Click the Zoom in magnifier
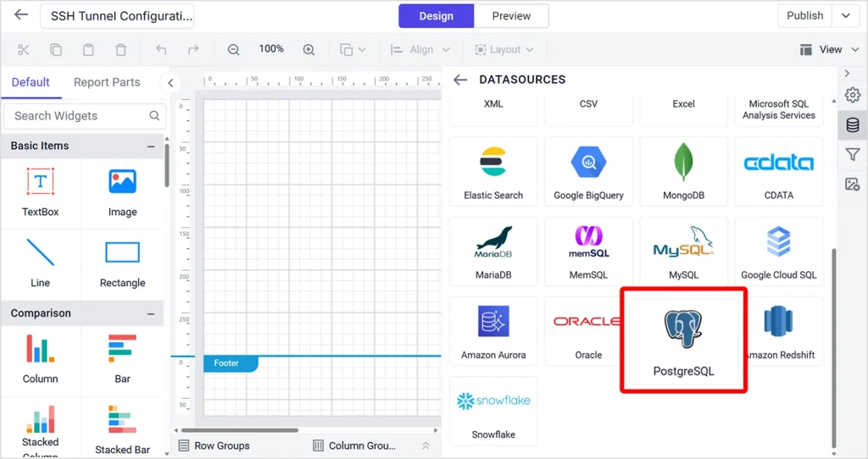868x459 pixels. [x=309, y=50]
